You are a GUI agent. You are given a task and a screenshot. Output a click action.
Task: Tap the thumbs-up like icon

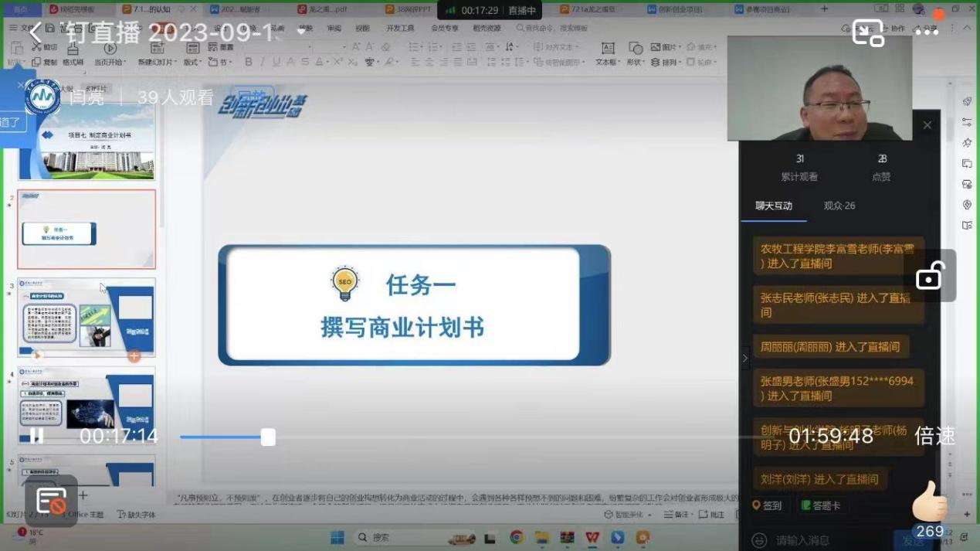click(929, 502)
